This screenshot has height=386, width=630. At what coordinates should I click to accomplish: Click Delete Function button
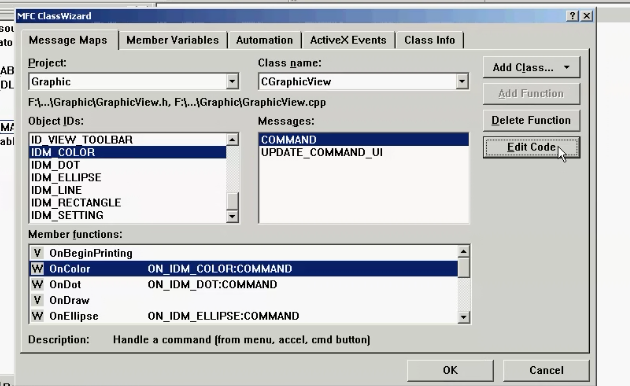click(531, 120)
